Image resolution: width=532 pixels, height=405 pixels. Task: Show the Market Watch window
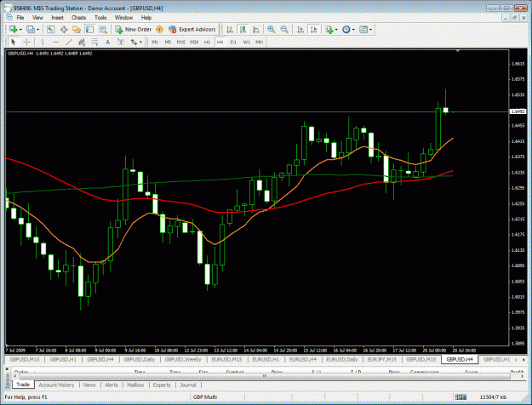50,30
